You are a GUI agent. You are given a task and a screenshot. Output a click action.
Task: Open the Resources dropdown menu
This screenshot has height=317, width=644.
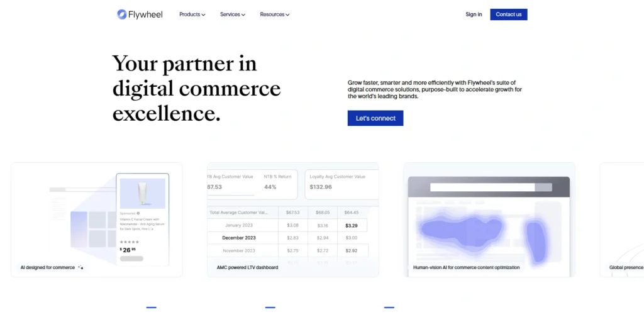(275, 14)
